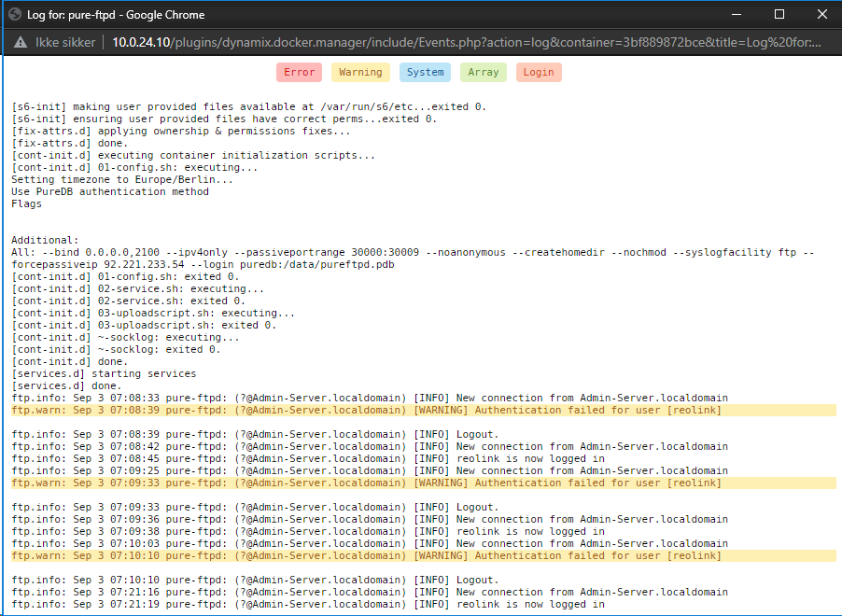Click '[fix-attrs.d] done.' log line
The width and height of the screenshot is (842, 616).
click(x=70, y=144)
